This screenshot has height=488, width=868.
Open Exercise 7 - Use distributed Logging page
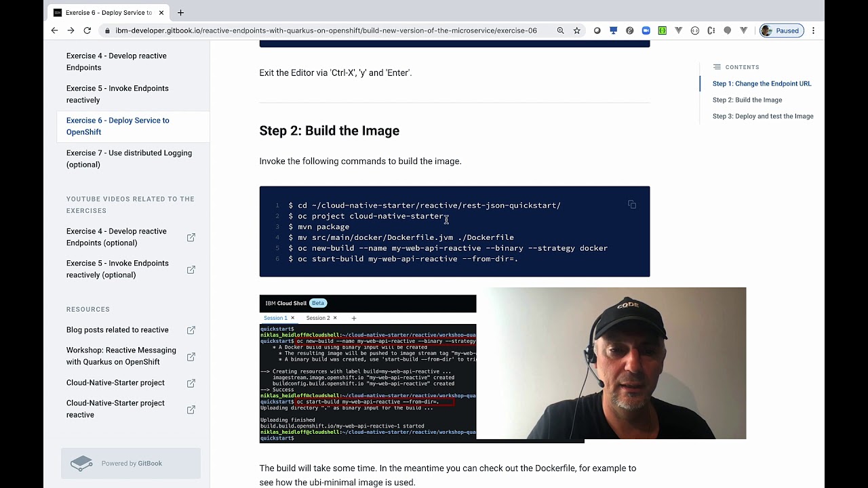point(129,159)
